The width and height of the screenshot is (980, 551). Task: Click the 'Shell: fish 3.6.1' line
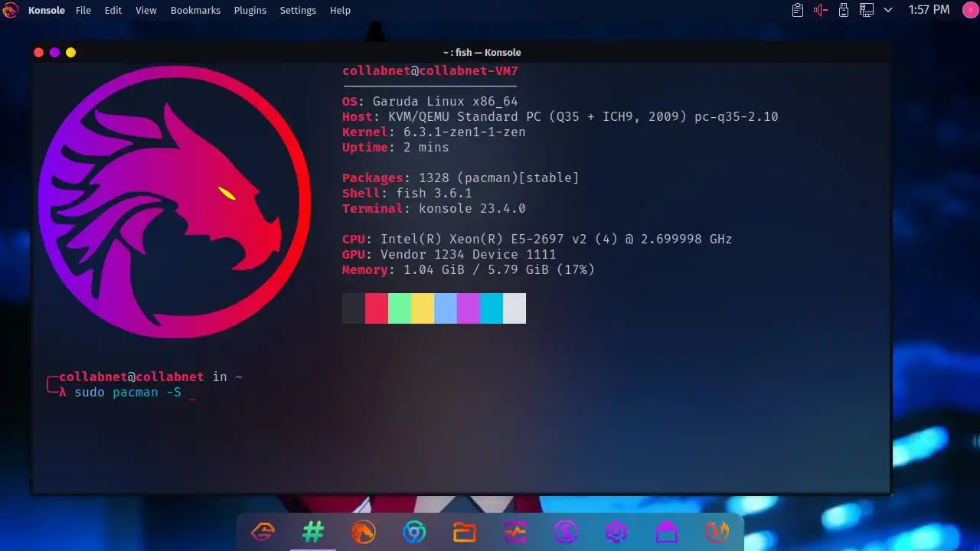tap(407, 194)
